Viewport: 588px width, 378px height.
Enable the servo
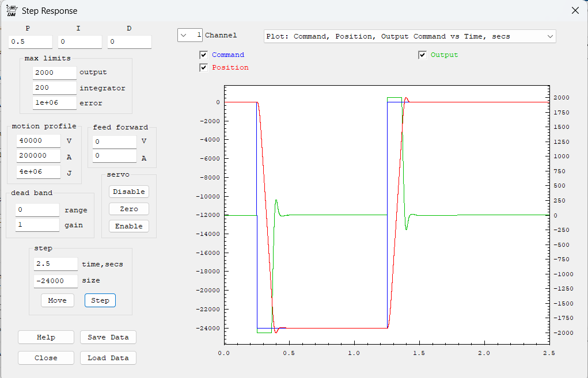128,226
